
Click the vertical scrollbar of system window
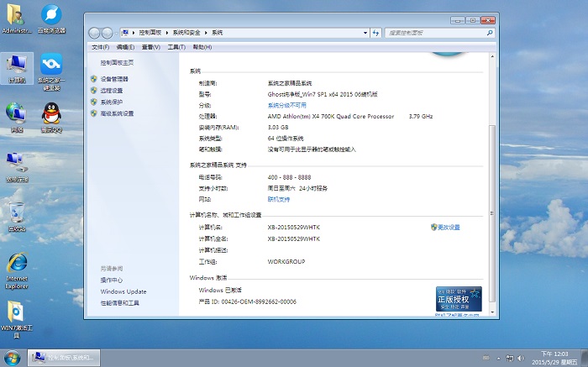coord(492,168)
